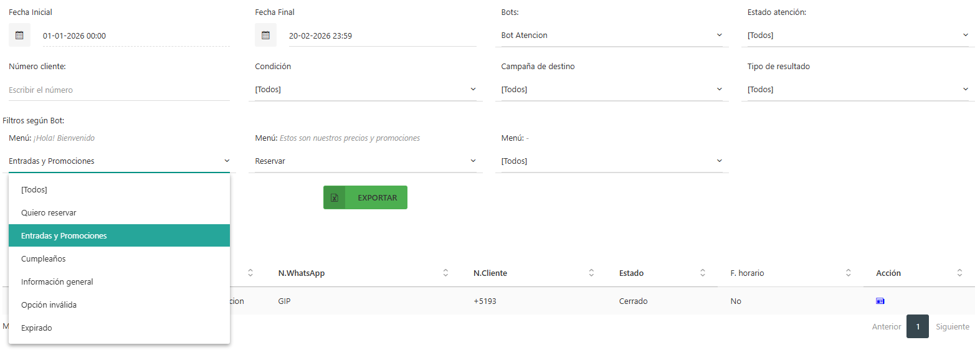Viewport: 980px width, 350px height.
Task: Sort by the F. horario column arrows
Action: (x=849, y=273)
